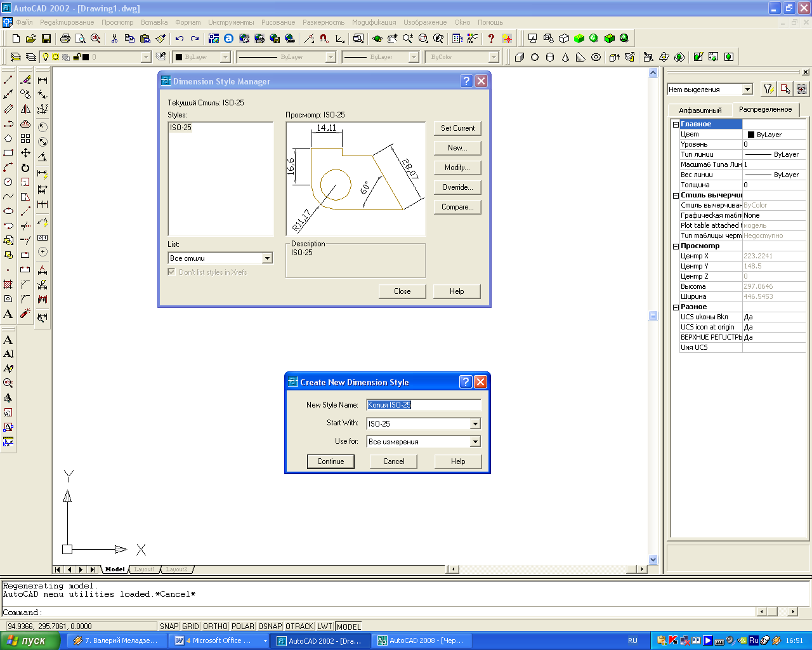The height and width of the screenshot is (650, 812).
Task: Click the Redo arrow icon
Action: tap(195, 39)
